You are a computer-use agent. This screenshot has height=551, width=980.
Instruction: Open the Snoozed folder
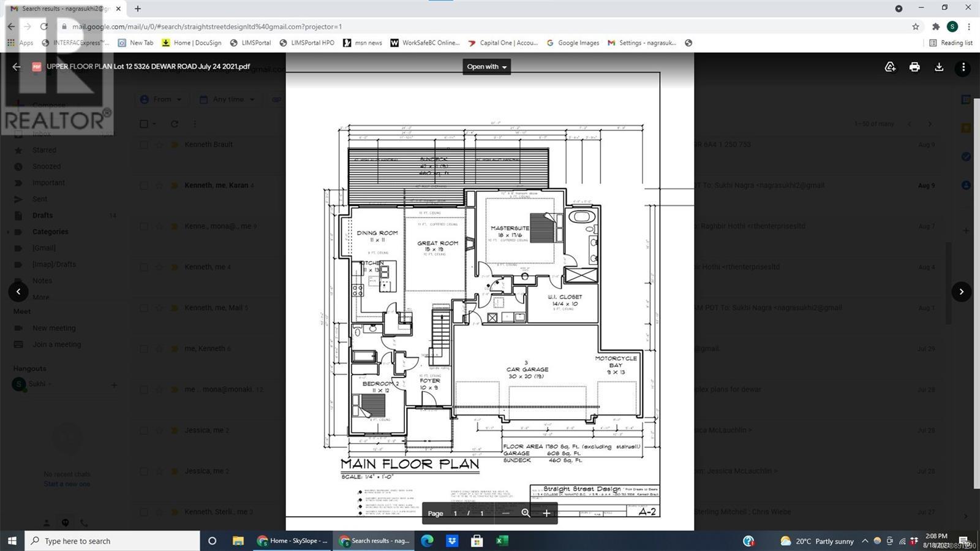click(47, 167)
